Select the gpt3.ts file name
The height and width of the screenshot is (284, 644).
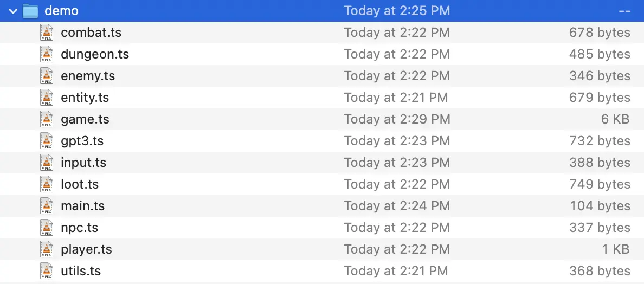pos(82,141)
